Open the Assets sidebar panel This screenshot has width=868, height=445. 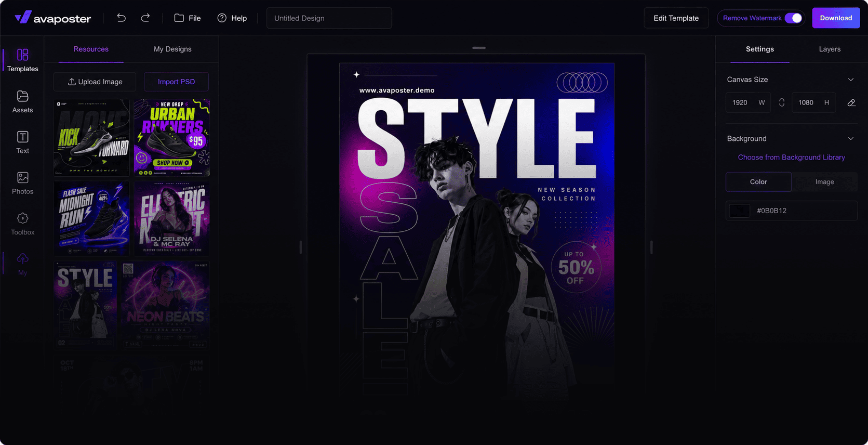point(22,101)
